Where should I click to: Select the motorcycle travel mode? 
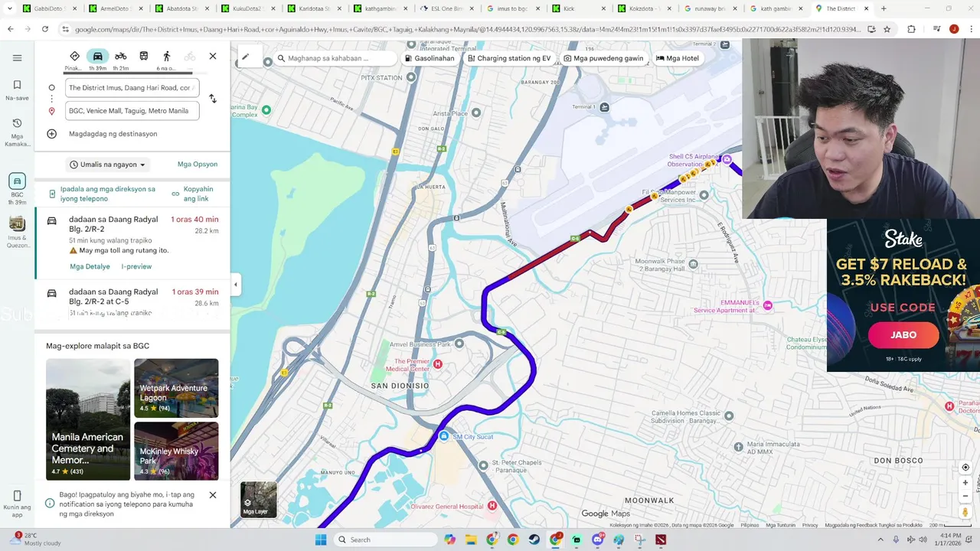tap(121, 57)
